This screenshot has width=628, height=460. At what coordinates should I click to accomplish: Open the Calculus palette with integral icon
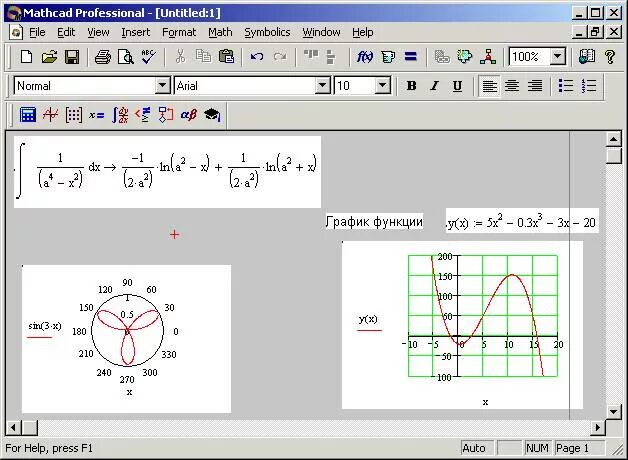[x=120, y=115]
